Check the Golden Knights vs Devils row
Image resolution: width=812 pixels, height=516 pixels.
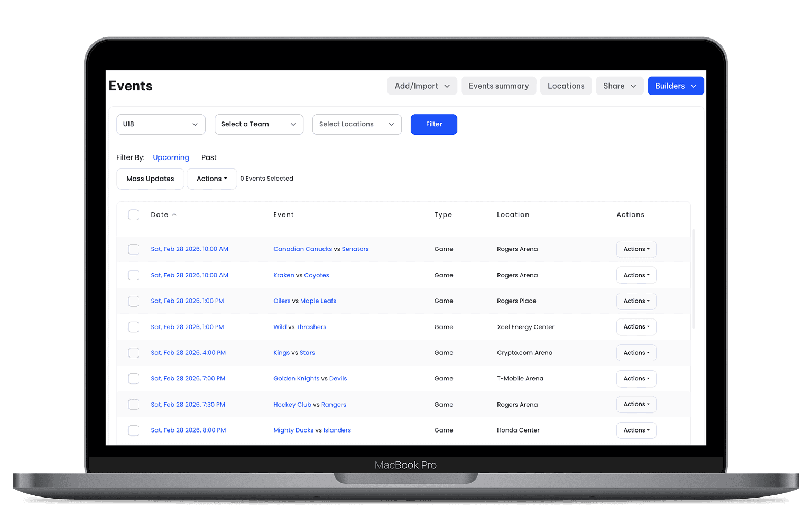134,379
